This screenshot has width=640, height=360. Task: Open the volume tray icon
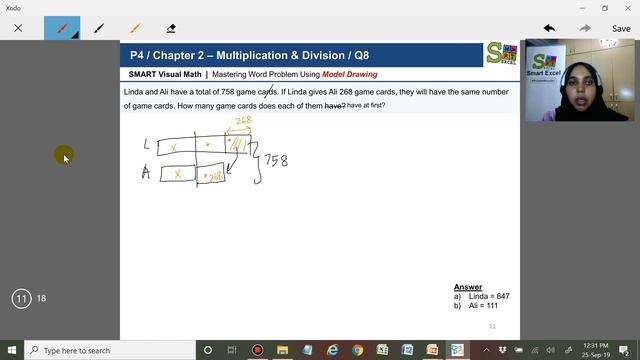click(x=551, y=350)
